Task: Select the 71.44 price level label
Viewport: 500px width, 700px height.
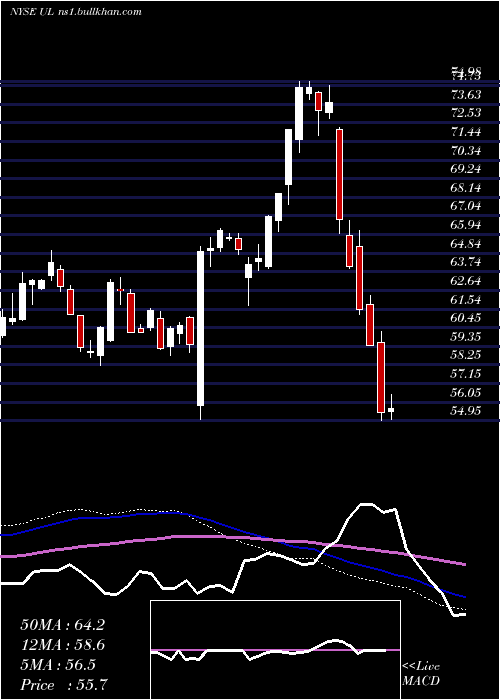Action: point(466,132)
